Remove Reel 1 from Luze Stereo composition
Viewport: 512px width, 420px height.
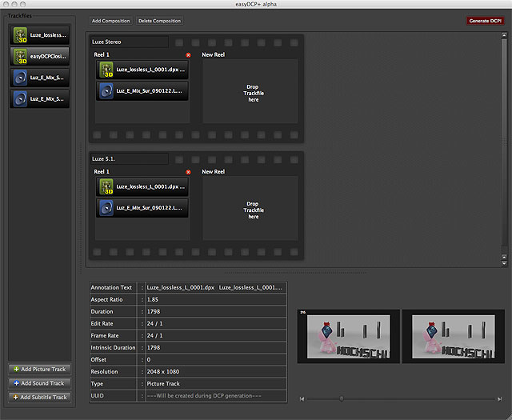tap(188, 55)
